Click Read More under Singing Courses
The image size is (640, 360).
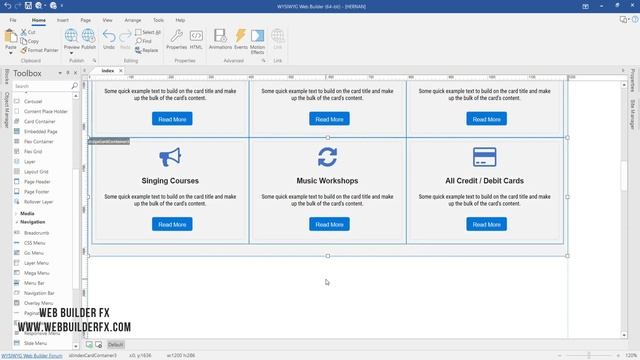(x=172, y=224)
